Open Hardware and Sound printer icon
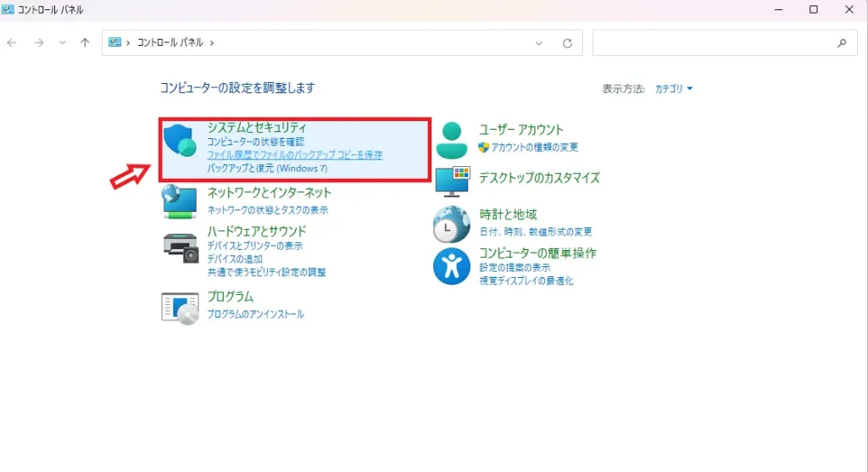 tap(181, 248)
